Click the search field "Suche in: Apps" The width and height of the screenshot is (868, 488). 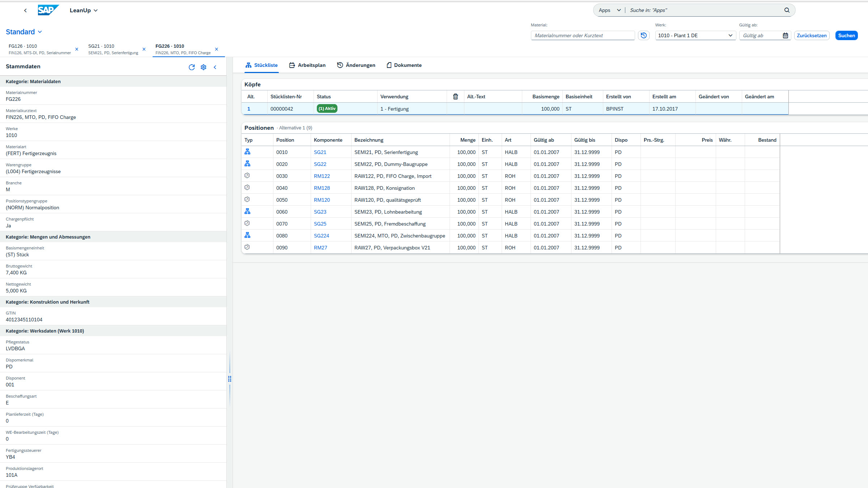[x=705, y=10]
